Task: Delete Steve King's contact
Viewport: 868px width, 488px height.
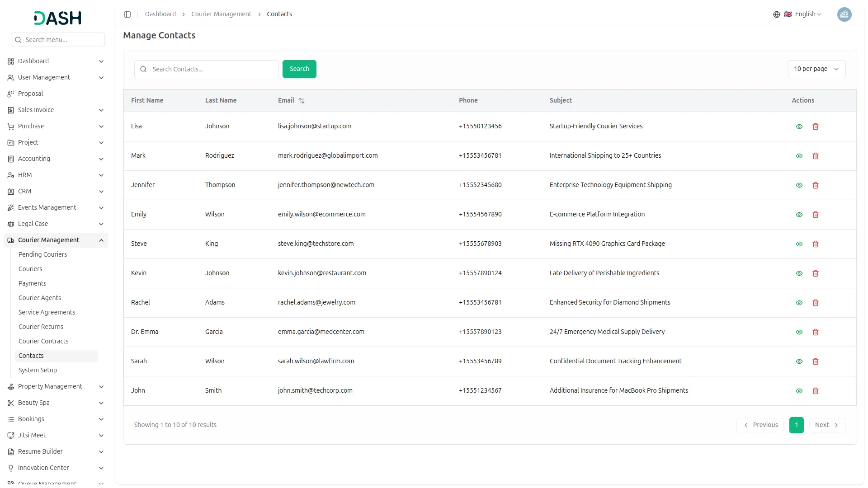Action: pos(816,244)
